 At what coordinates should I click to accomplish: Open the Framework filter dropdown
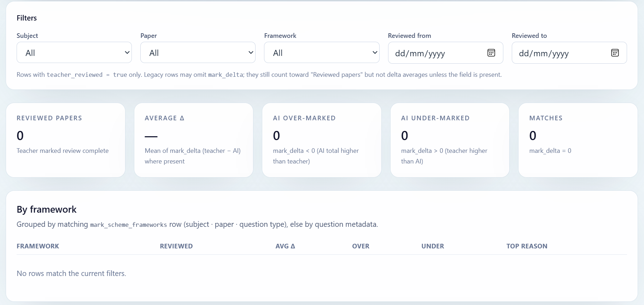(x=322, y=53)
